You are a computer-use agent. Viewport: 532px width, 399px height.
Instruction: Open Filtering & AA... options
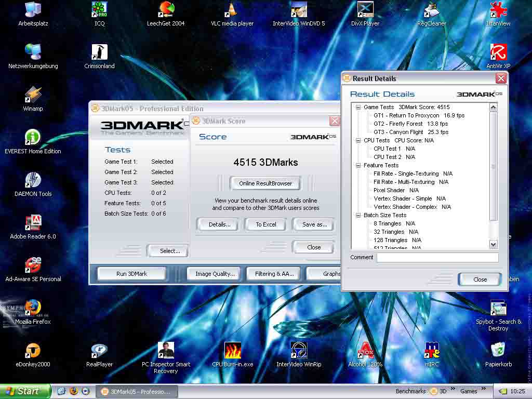(x=274, y=274)
